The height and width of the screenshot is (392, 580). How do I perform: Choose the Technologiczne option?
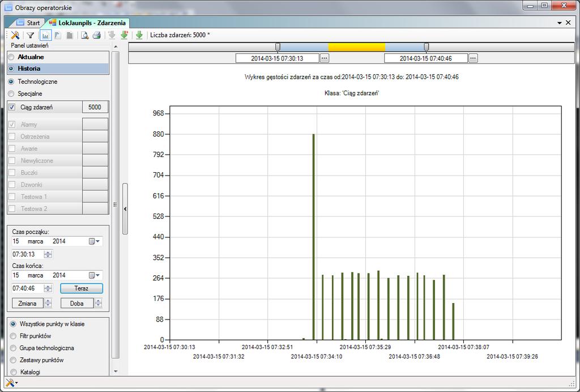tap(11, 82)
